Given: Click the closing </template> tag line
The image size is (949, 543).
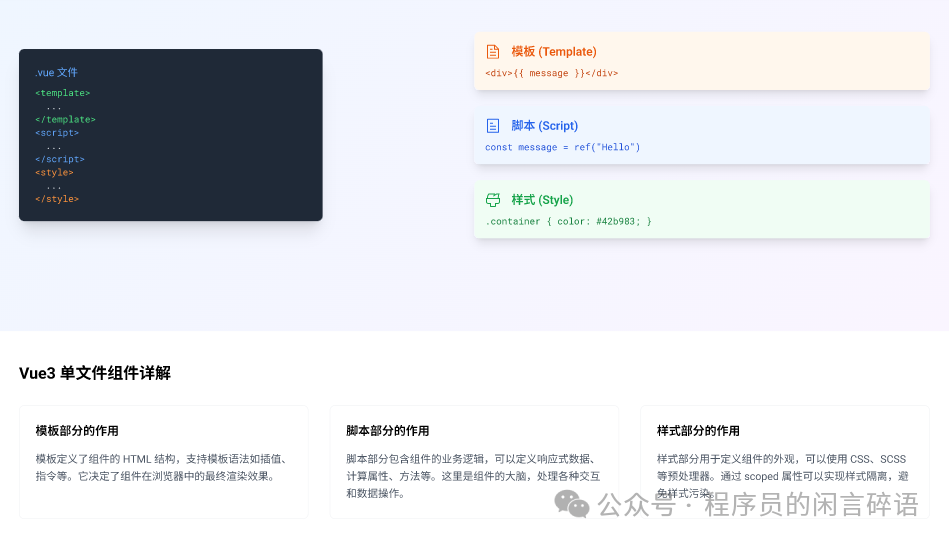Looking at the screenshot, I should pyautogui.click(x=65, y=120).
